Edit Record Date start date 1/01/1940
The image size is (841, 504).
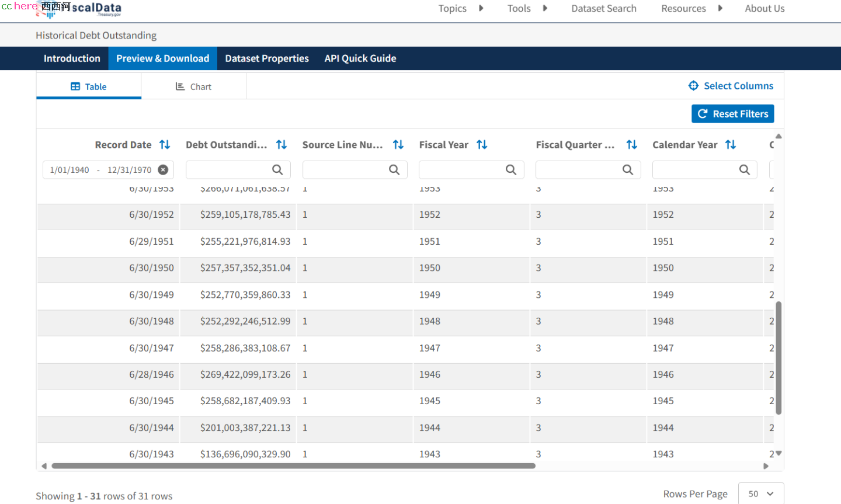69,170
